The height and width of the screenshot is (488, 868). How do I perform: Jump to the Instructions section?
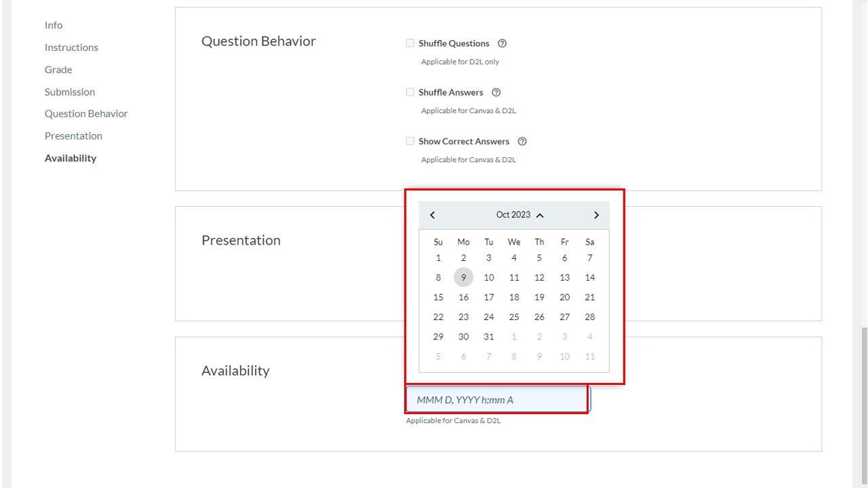(71, 47)
